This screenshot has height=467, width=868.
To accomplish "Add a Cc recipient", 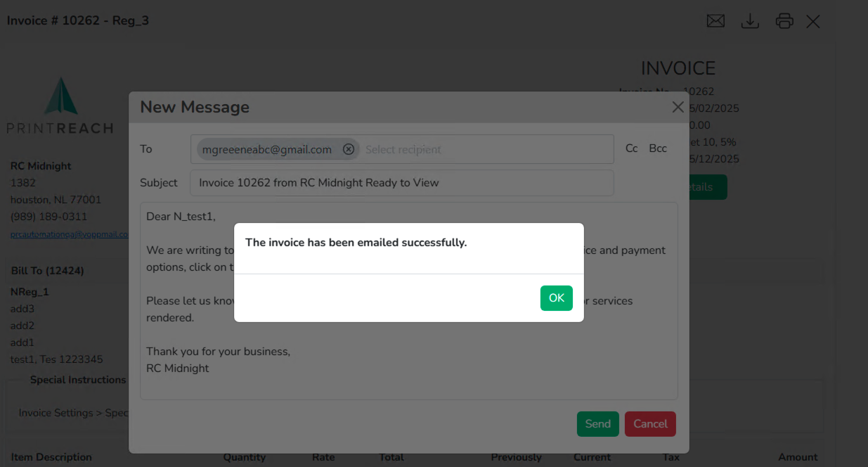I will click(x=632, y=148).
